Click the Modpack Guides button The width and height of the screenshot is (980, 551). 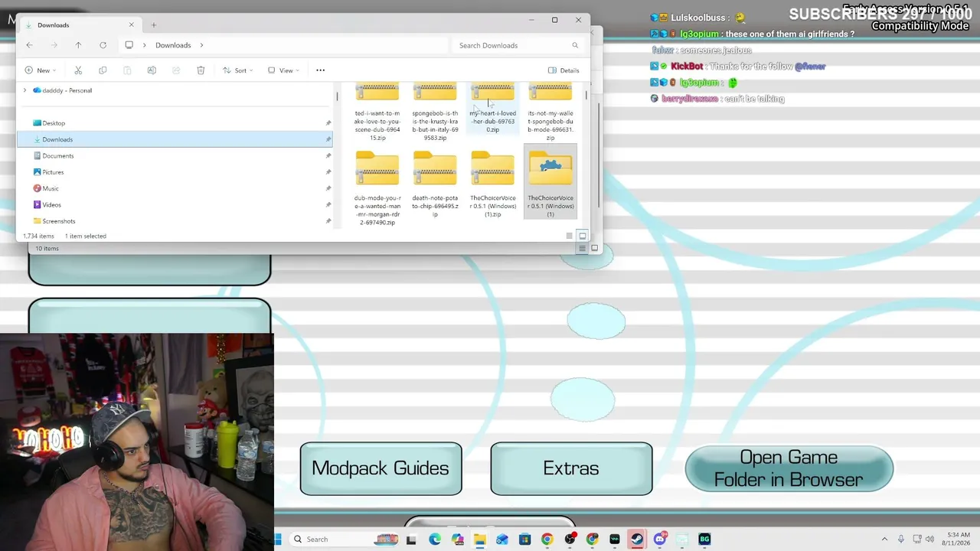(381, 468)
